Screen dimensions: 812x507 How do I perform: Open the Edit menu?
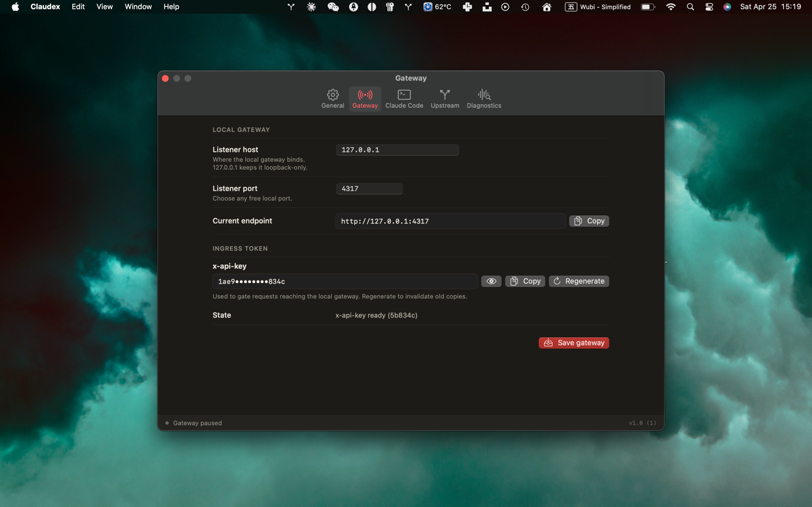pos(78,7)
